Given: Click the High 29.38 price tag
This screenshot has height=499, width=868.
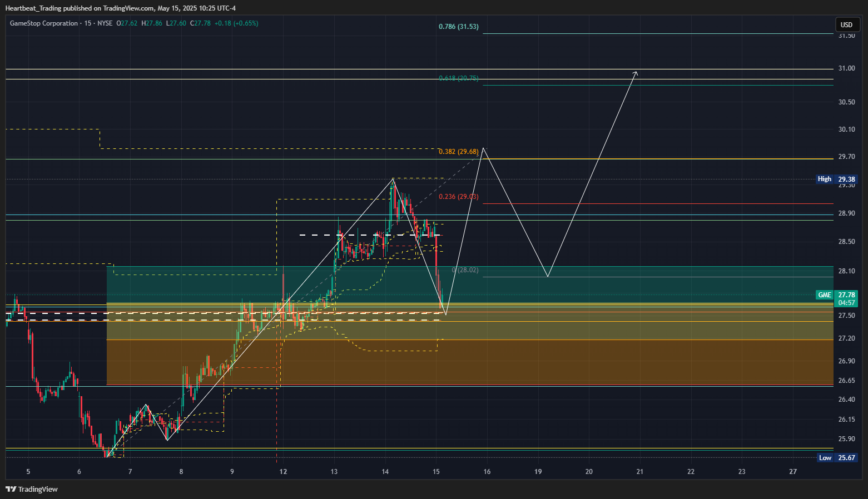Looking at the screenshot, I should coord(836,179).
